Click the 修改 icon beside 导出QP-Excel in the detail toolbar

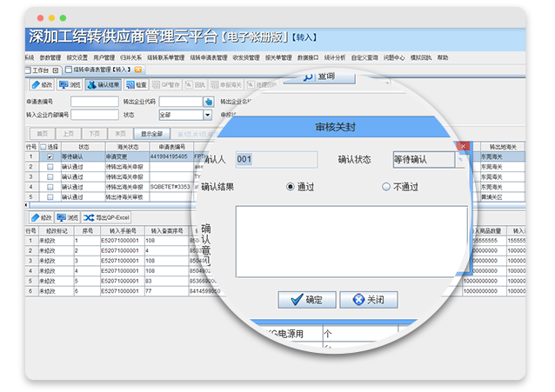35,217
